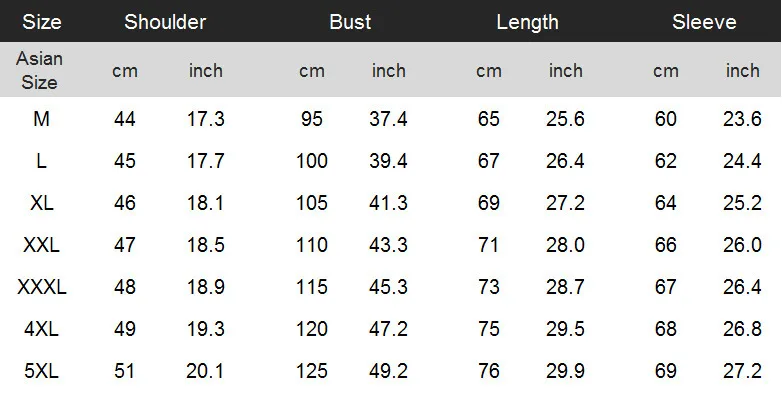Select the Asian Size label
The image size is (782, 394).
[39, 70]
